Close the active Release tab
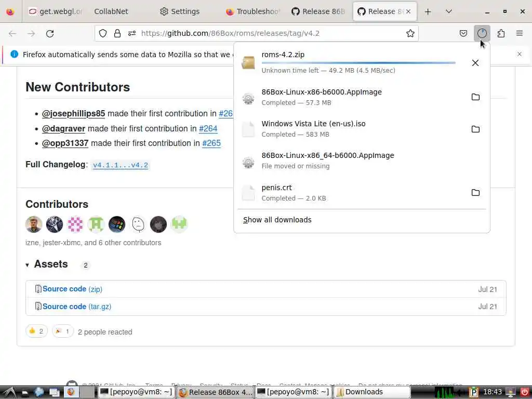 tap(408, 11)
